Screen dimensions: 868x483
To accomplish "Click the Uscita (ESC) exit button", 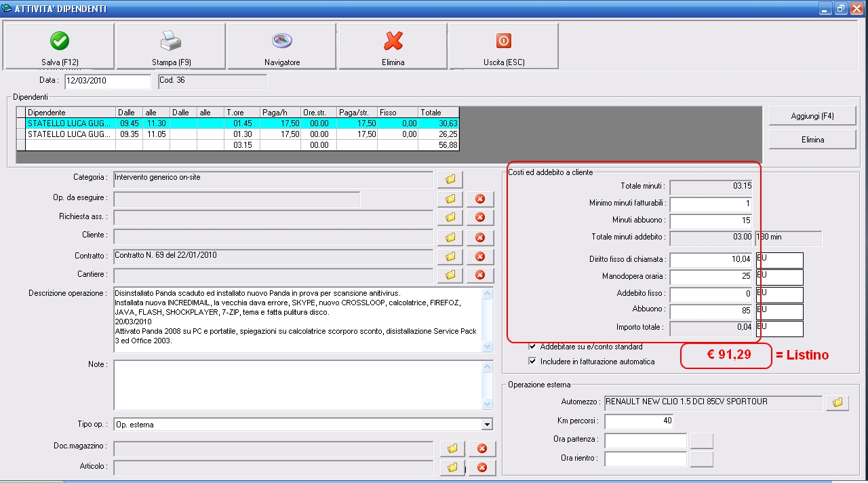I will coord(504,46).
